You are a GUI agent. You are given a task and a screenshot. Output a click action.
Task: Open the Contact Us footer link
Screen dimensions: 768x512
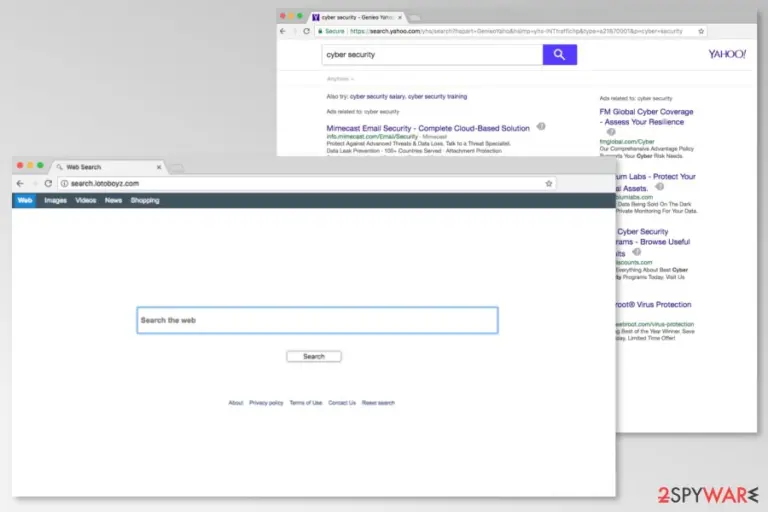[x=342, y=403]
